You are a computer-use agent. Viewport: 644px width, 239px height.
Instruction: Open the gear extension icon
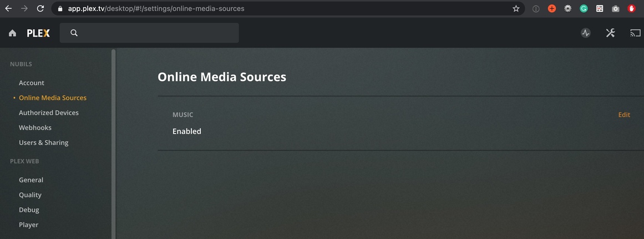[x=567, y=9]
